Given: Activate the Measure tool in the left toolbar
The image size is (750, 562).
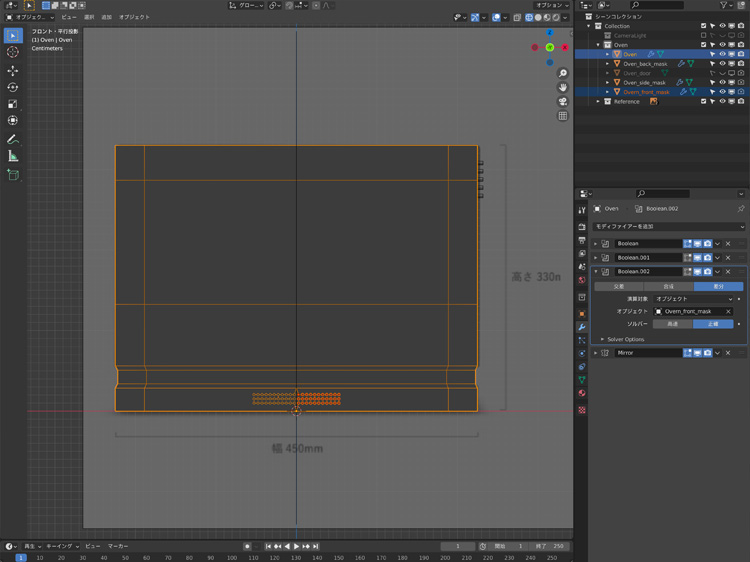Looking at the screenshot, I should tap(13, 156).
